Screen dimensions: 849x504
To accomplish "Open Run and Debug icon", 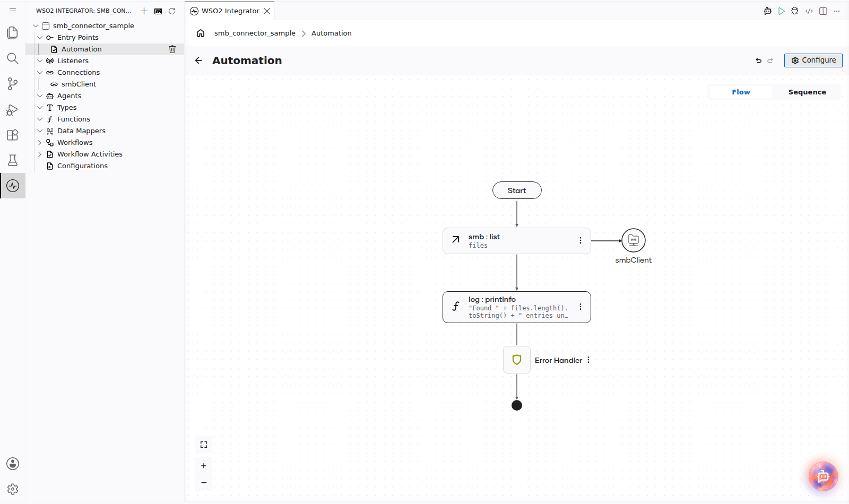I will click(13, 109).
